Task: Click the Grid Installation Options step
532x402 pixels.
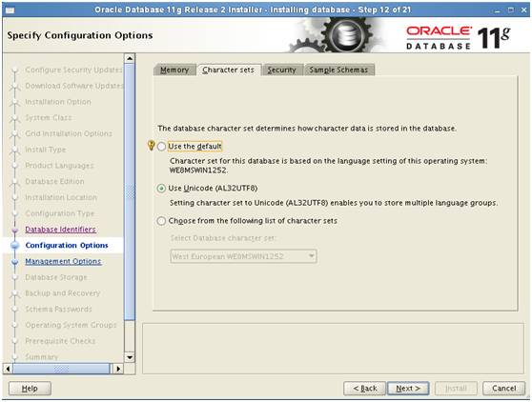Action: [69, 133]
